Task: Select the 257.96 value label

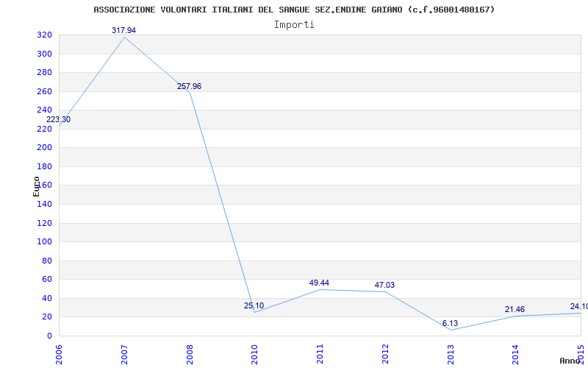Action: [x=189, y=86]
